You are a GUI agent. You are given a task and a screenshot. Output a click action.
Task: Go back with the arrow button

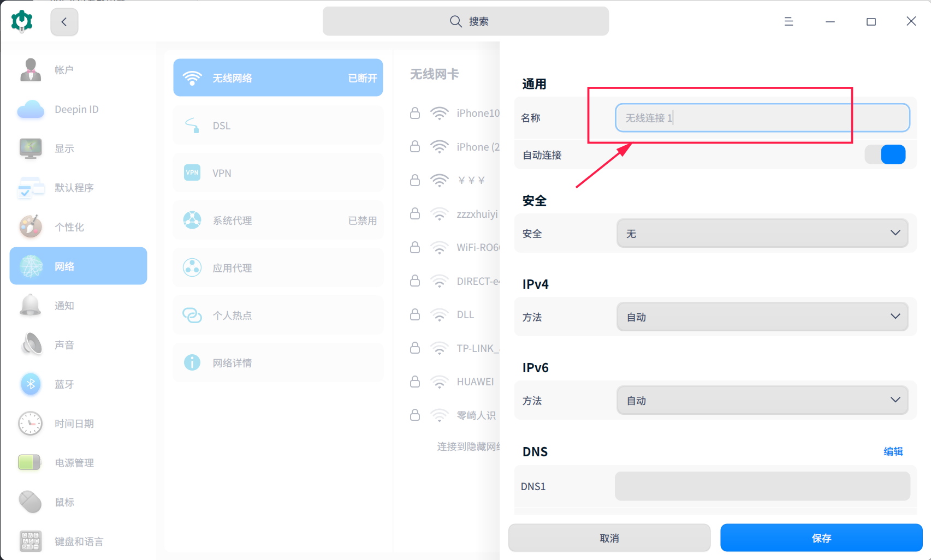(64, 22)
